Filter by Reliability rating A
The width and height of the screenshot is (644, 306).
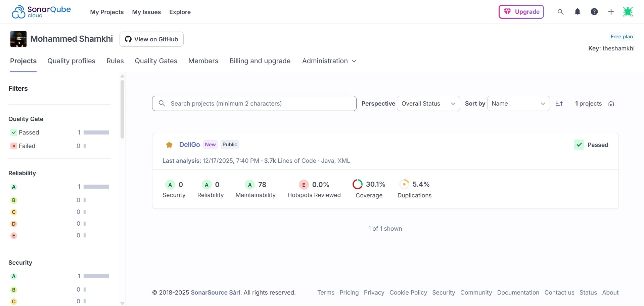[14, 187]
